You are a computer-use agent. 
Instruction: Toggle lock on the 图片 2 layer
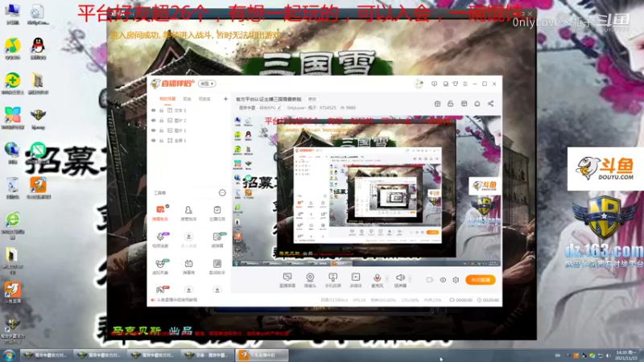pos(162,120)
